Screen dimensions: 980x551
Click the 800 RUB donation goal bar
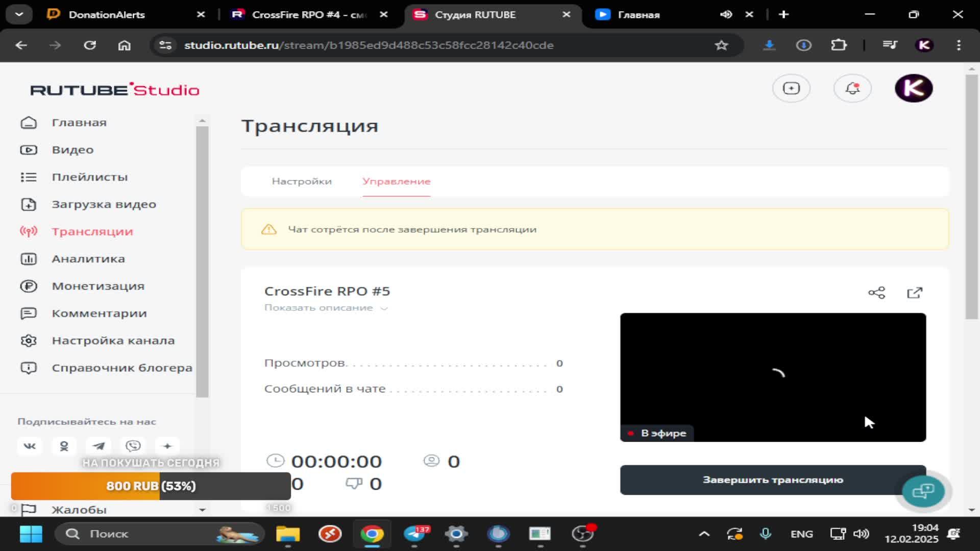click(x=151, y=486)
